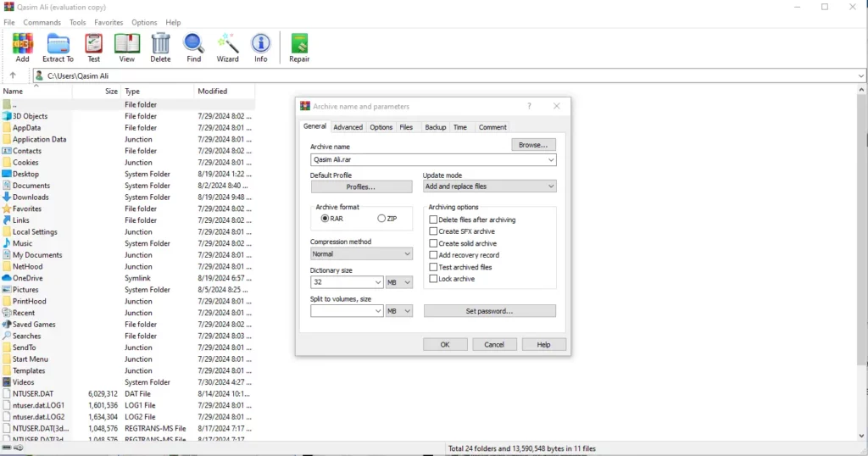868x456 pixels.
Task: Expand the Archive name dropdown arrow
Action: click(551, 160)
